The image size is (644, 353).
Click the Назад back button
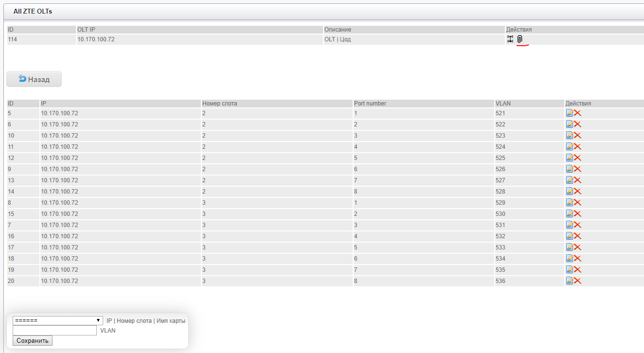34,79
